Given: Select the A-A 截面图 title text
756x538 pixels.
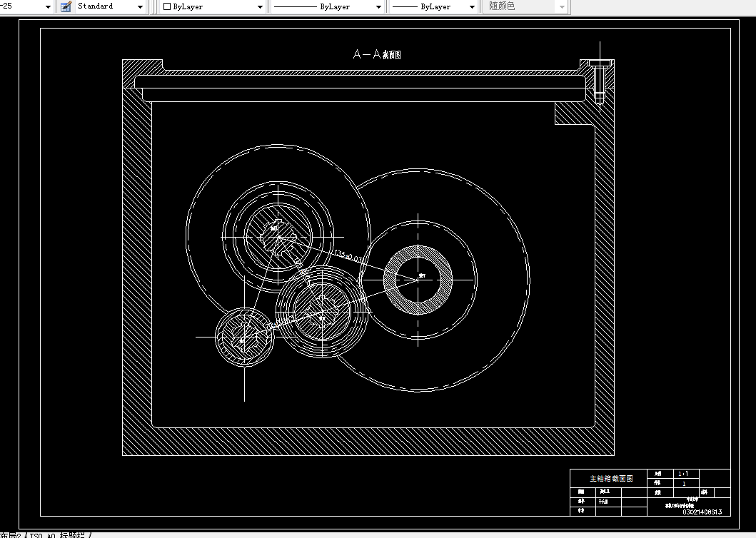Looking at the screenshot, I should pyautogui.click(x=377, y=54).
